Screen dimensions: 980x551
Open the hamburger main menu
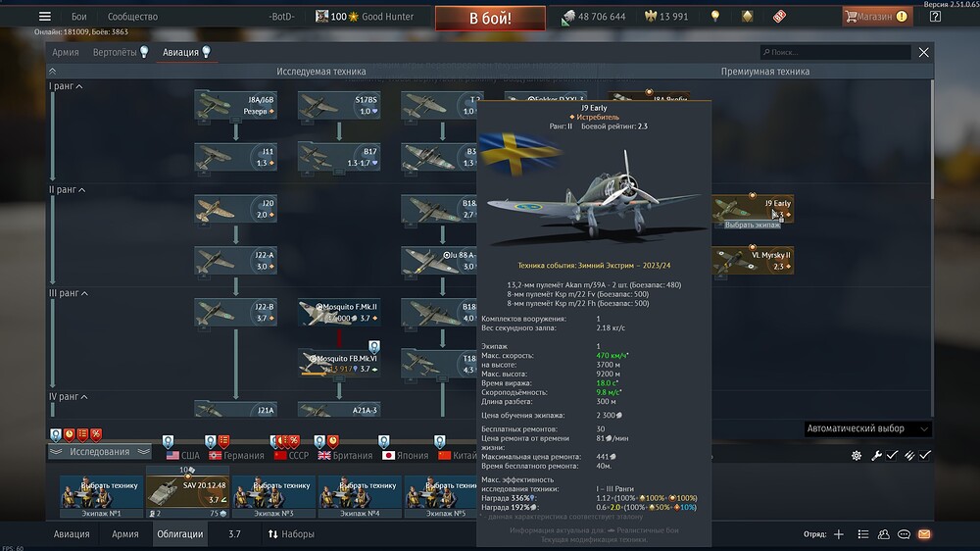click(44, 17)
